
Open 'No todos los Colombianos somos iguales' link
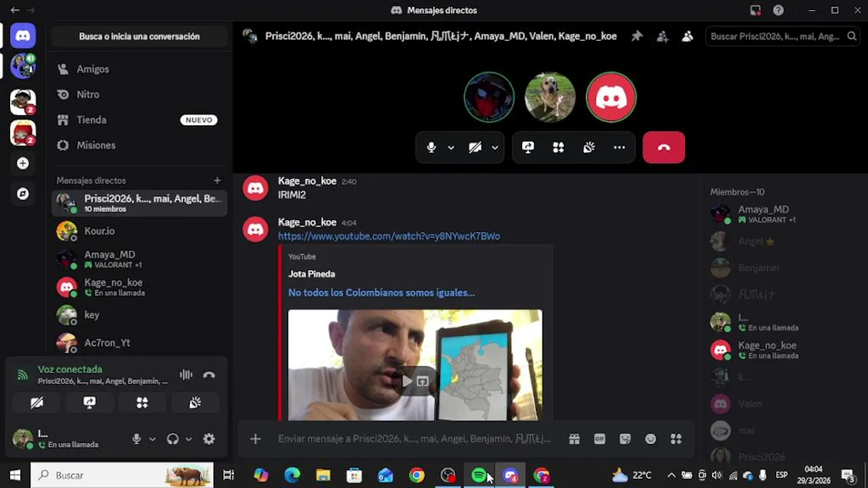[x=381, y=293]
